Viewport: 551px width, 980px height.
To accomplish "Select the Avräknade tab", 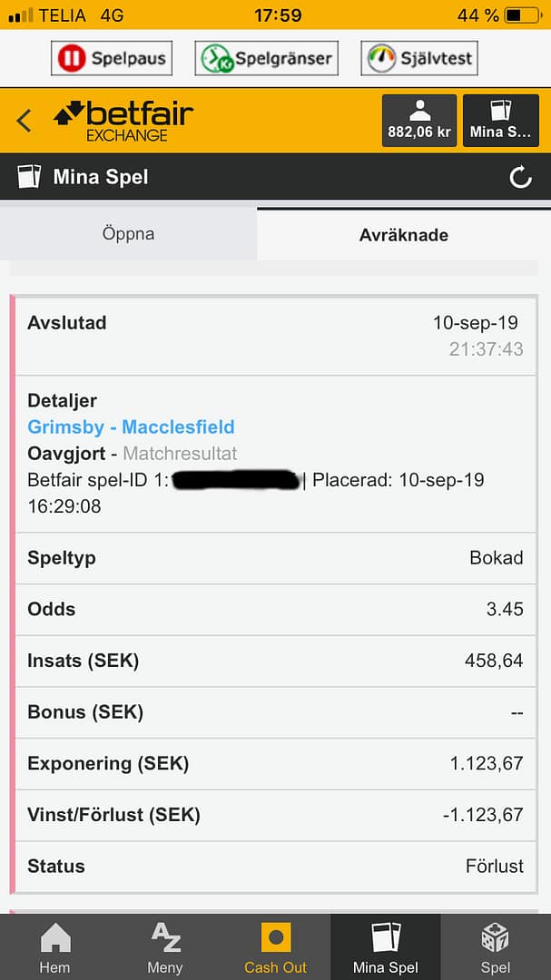I will [404, 235].
